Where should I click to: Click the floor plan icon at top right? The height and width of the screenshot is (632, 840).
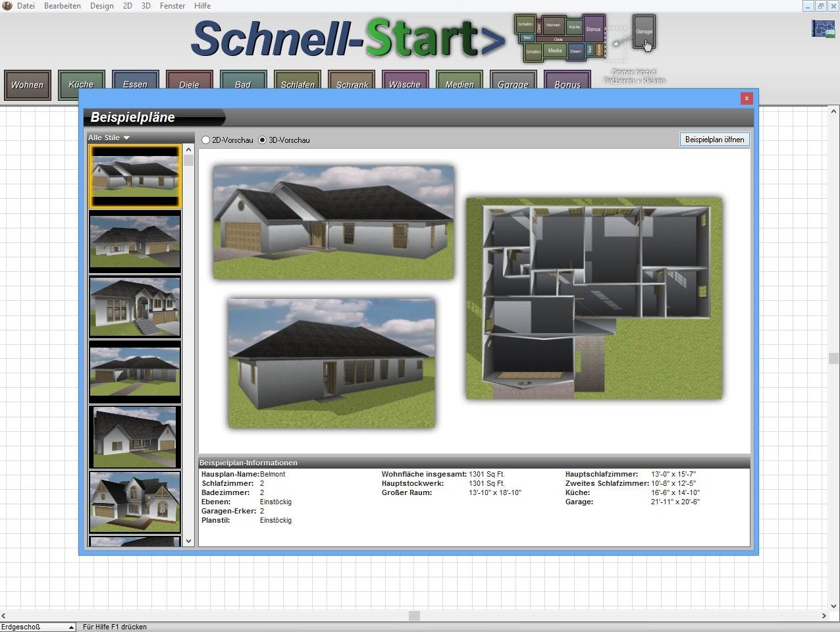click(823, 28)
